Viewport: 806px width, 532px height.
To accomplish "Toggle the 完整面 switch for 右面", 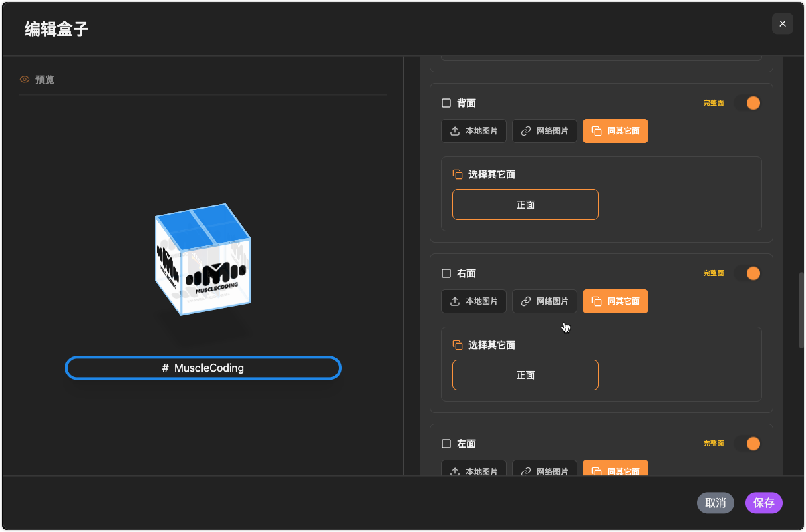I will pos(747,273).
